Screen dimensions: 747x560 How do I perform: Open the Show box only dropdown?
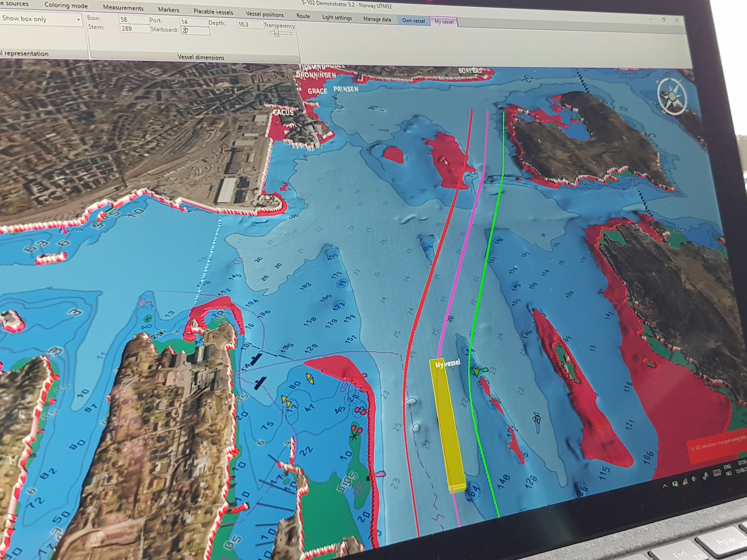(78, 20)
